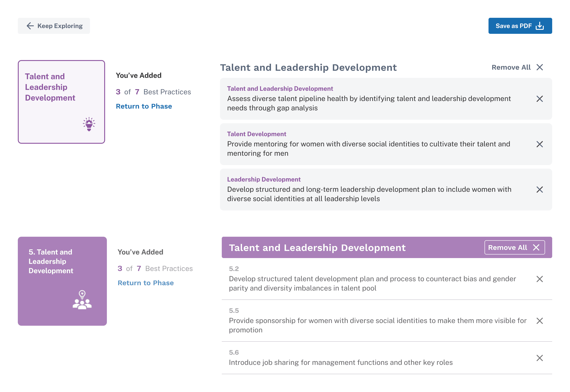The height and width of the screenshot is (392, 570).
Task: Open the outlined Talent and Leadership card
Action: point(61,102)
